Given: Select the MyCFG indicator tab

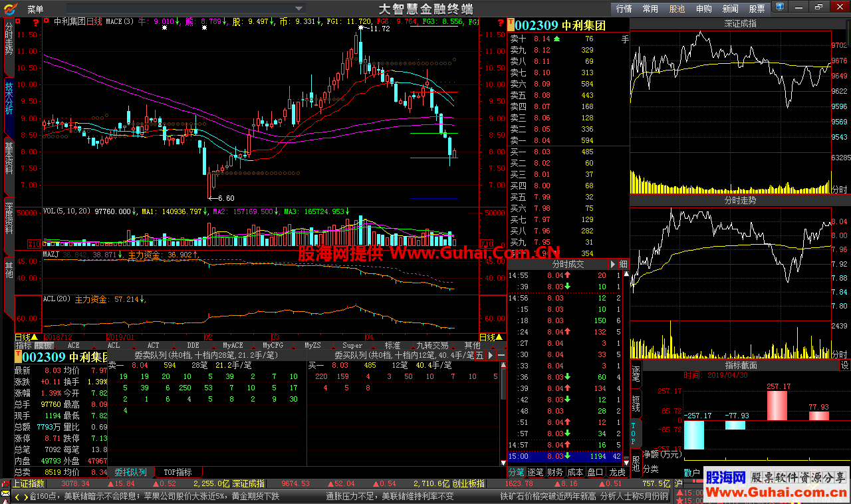Looking at the screenshot, I should (x=273, y=346).
